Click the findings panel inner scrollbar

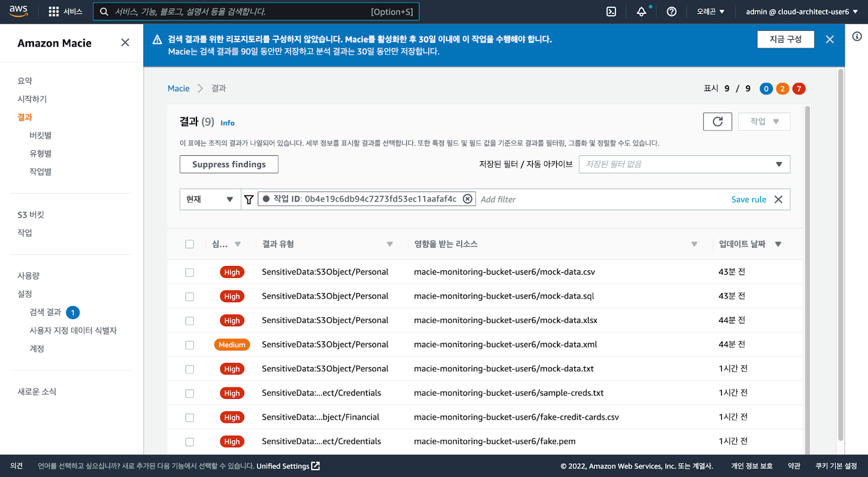click(807, 279)
